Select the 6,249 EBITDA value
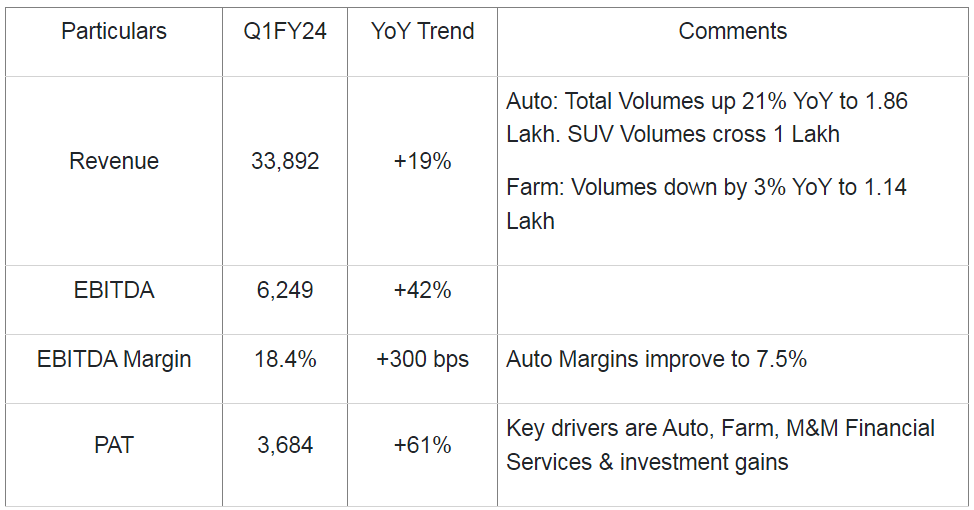 pyautogui.click(x=285, y=290)
